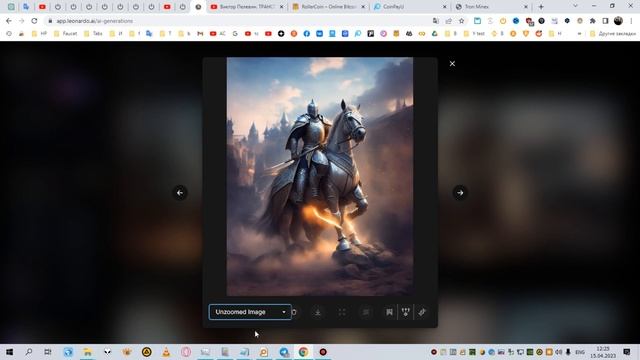Close the RollerCoin tab
The height and width of the screenshot is (360, 640).
click(363, 7)
